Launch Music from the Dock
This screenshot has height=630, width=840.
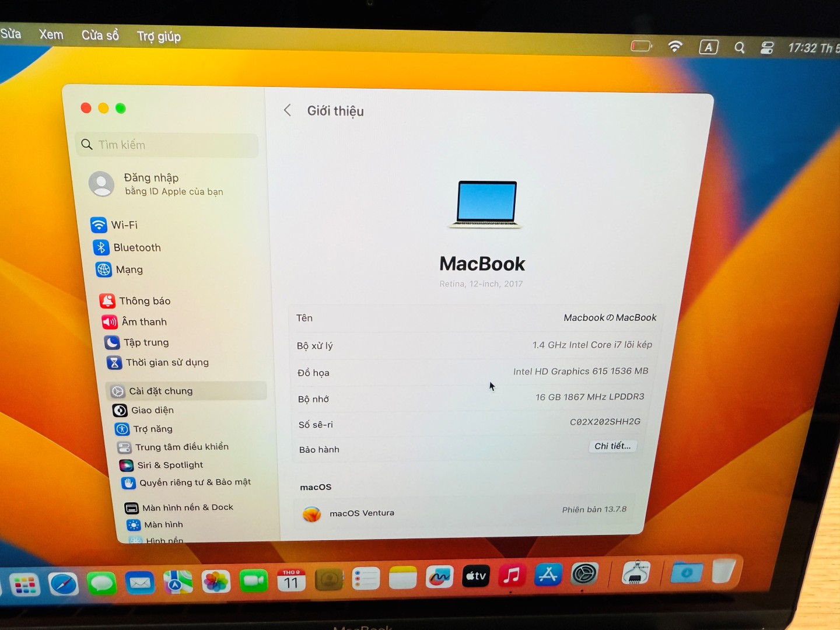point(512,576)
